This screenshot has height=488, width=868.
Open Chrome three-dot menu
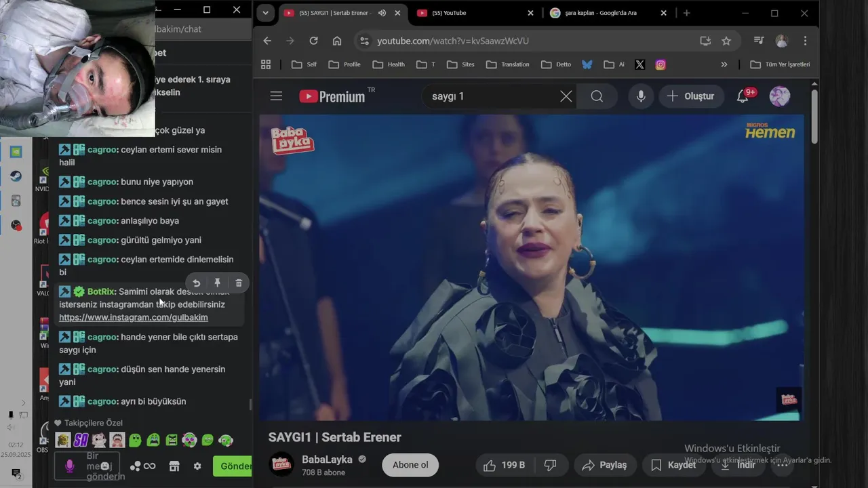(x=805, y=41)
